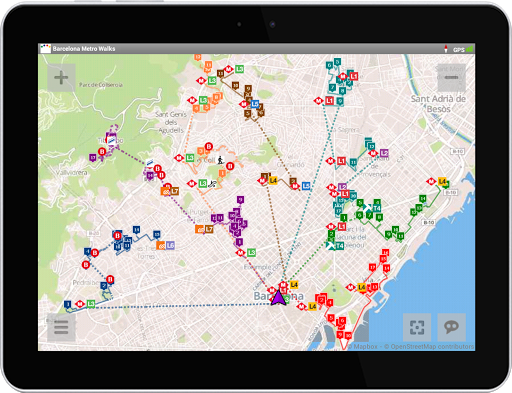Click the L6 line marker near Tres Torres
512x393 pixels.
170,246
